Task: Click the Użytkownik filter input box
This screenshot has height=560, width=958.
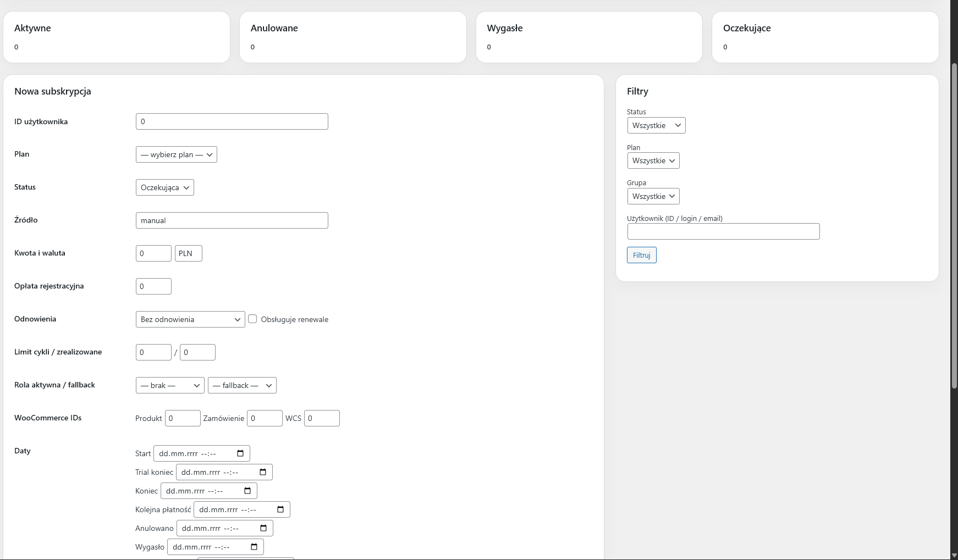Action: click(x=723, y=231)
